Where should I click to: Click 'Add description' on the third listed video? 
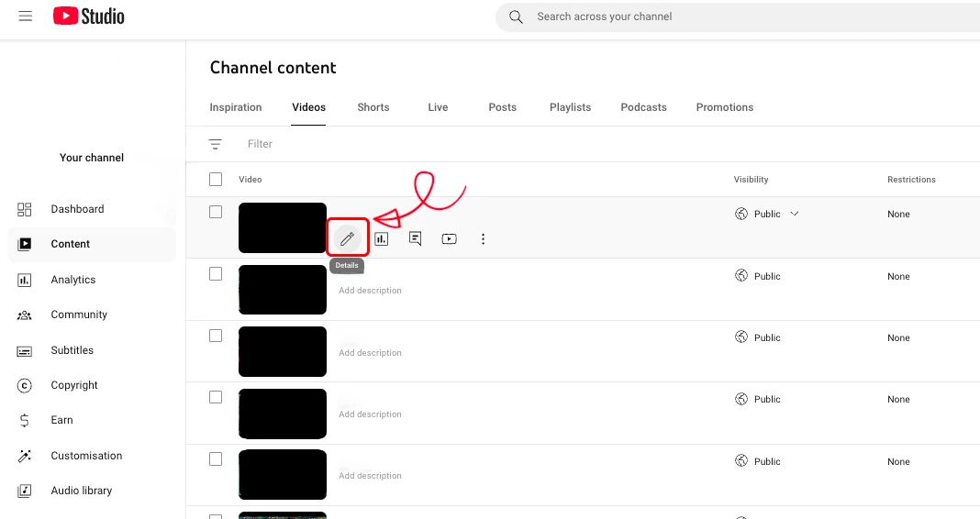(x=370, y=353)
